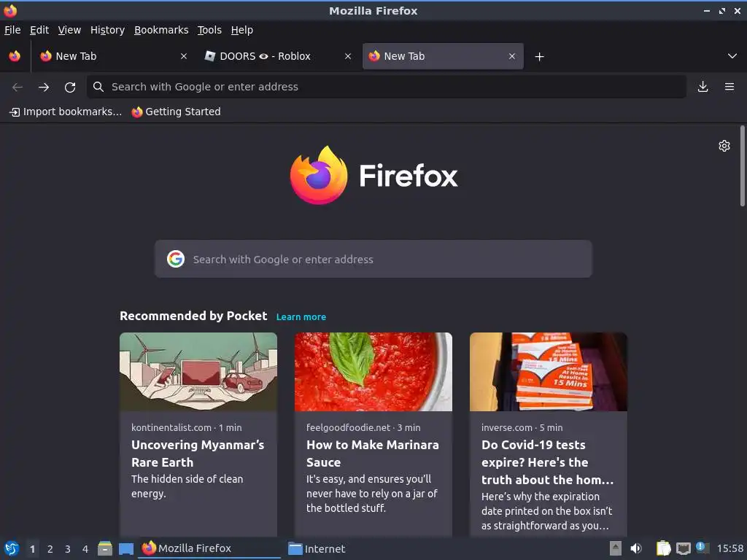The width and height of the screenshot is (747, 560).
Task: Click the show desktop taskbar icon
Action: [125, 549]
